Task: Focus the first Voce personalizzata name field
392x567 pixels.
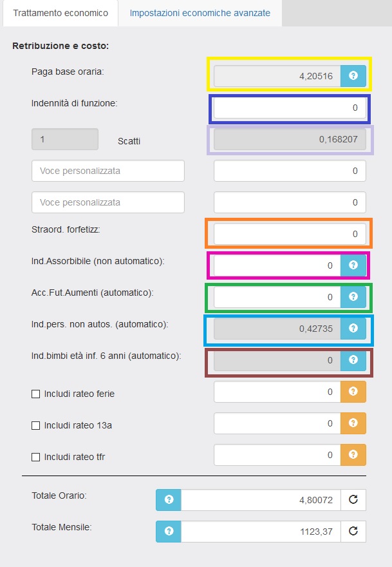Action: [x=108, y=171]
